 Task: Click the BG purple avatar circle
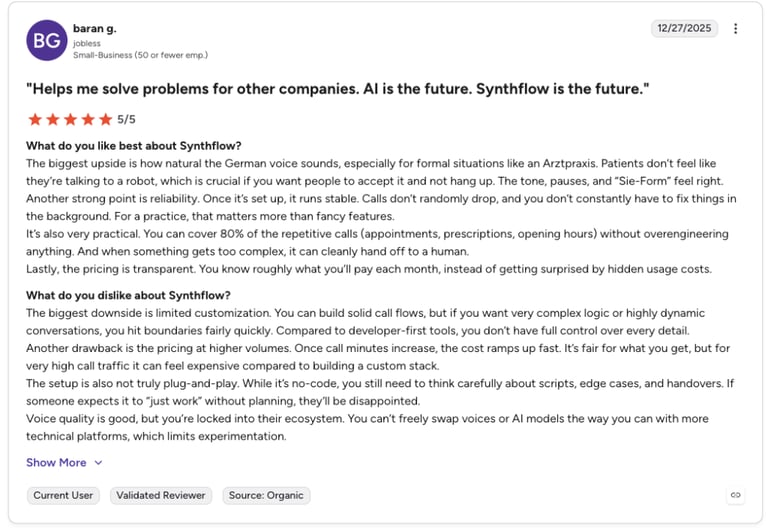click(47, 40)
